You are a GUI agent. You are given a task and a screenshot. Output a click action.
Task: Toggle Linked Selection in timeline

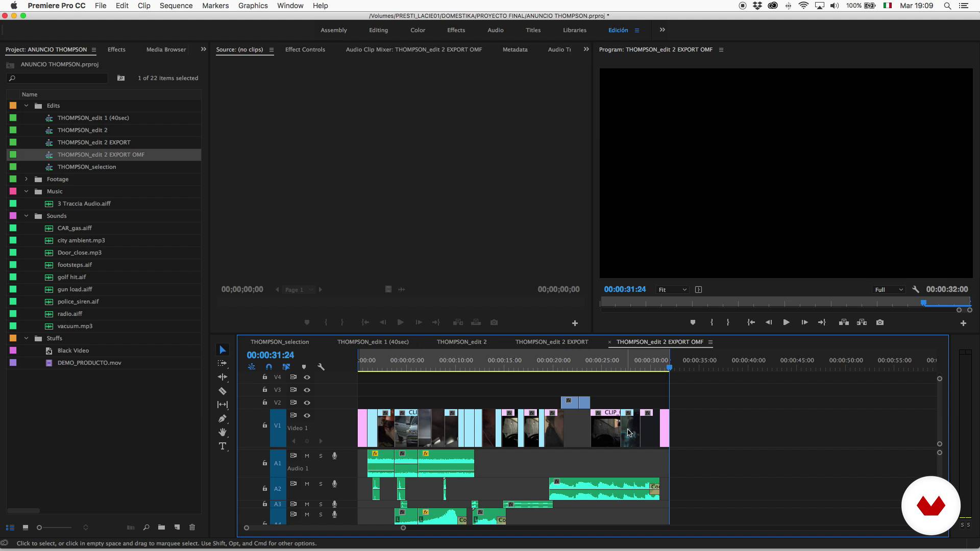coord(286,367)
